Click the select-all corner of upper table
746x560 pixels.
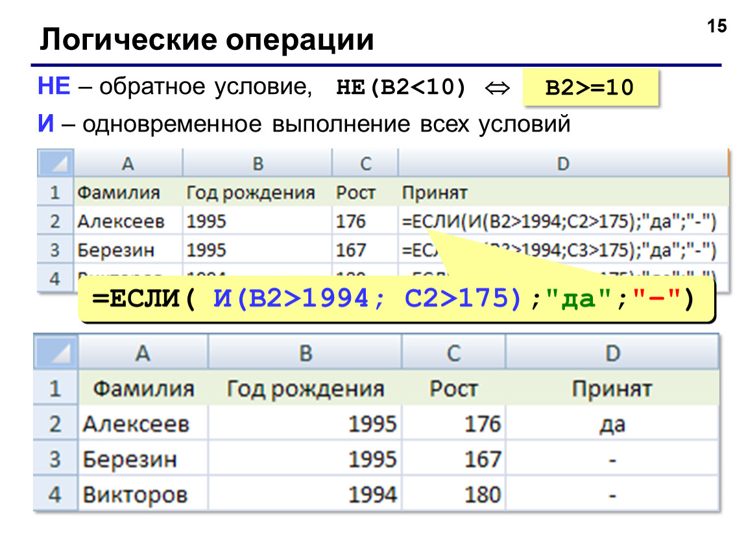click(x=56, y=163)
